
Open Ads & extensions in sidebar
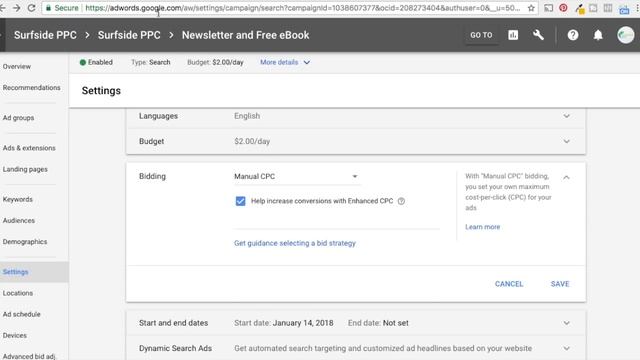[29, 148]
